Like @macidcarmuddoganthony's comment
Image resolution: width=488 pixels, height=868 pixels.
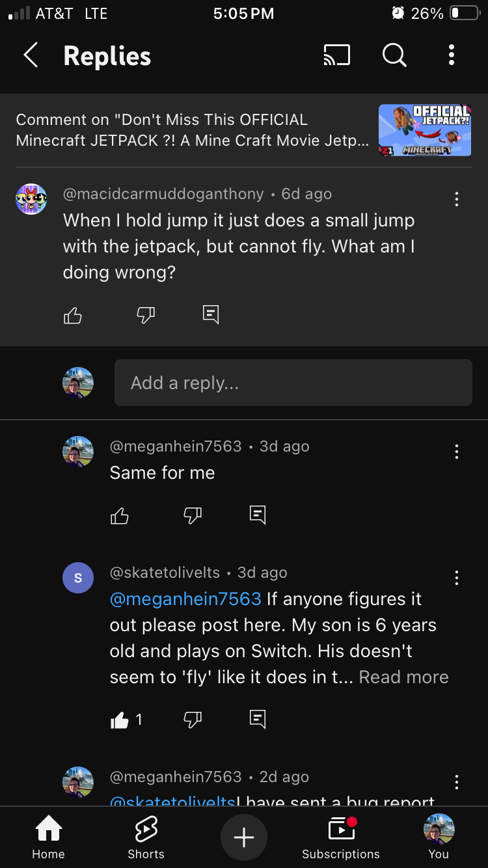pos(73,316)
